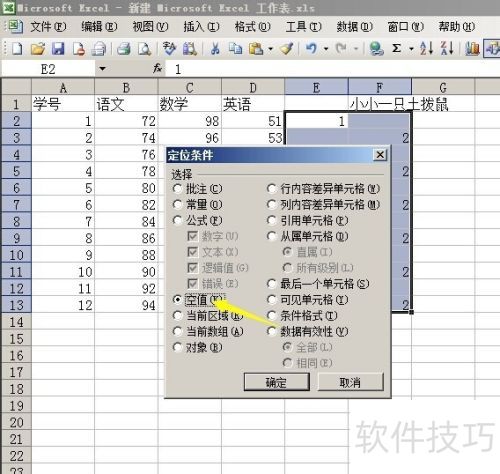
Task: Click the 取消 button in dialog
Action: [350, 382]
